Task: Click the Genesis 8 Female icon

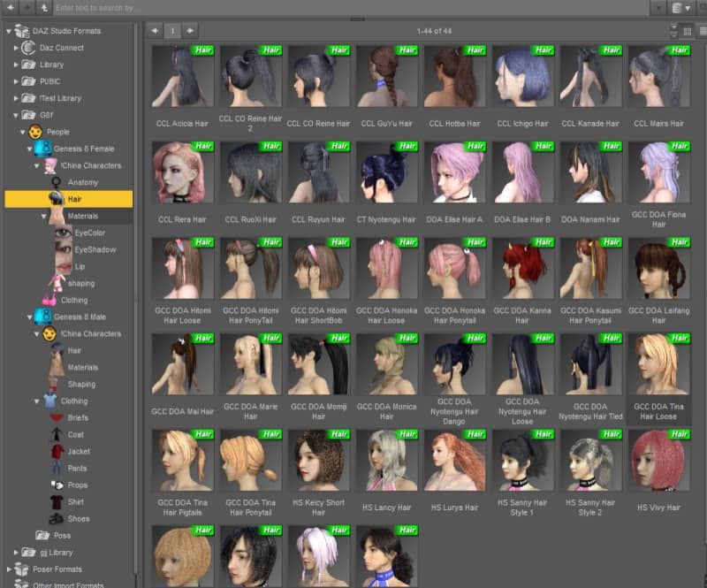Action: click(x=42, y=149)
